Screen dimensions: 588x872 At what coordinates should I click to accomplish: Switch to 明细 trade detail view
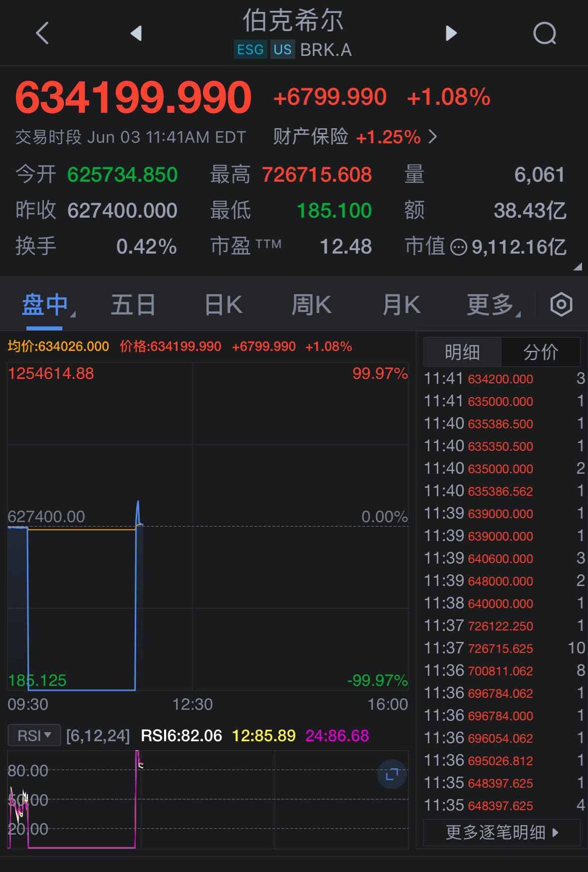click(462, 352)
